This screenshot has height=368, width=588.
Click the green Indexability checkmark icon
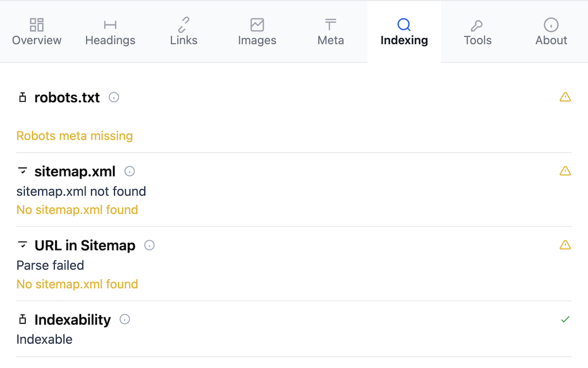[x=565, y=319]
